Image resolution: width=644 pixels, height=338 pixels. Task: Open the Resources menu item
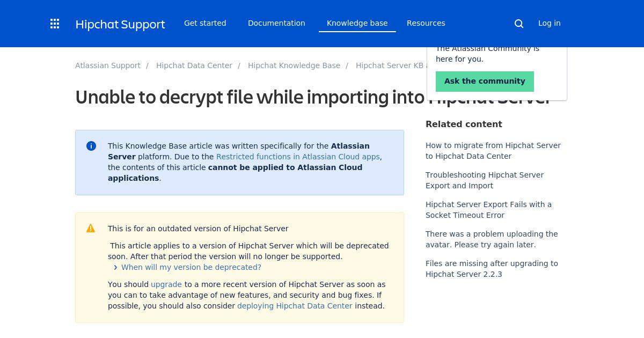pyautogui.click(x=426, y=23)
